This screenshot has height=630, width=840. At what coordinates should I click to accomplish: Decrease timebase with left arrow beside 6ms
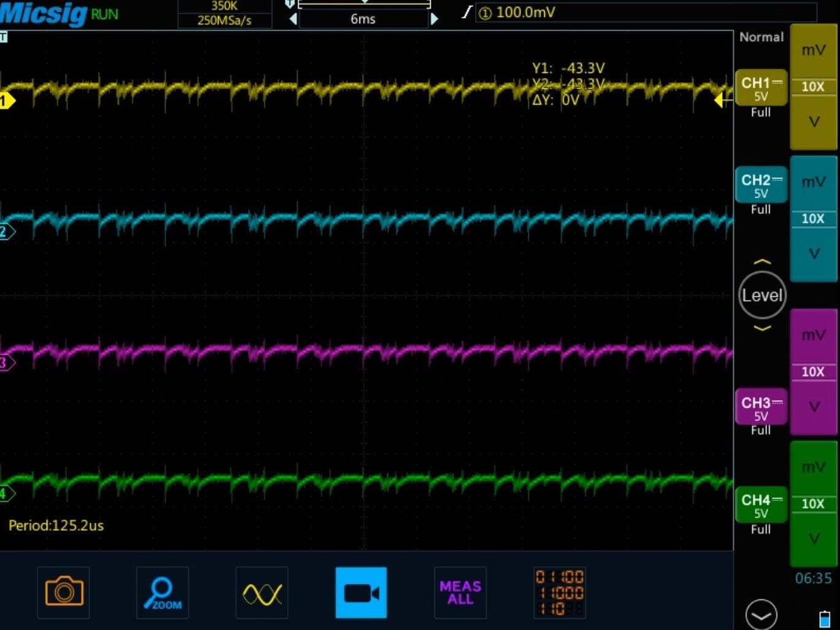tap(293, 19)
